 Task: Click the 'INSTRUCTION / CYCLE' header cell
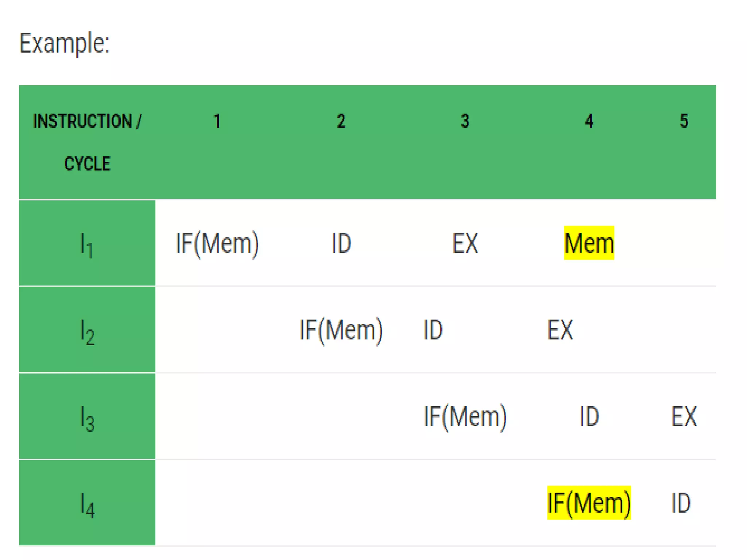87,141
